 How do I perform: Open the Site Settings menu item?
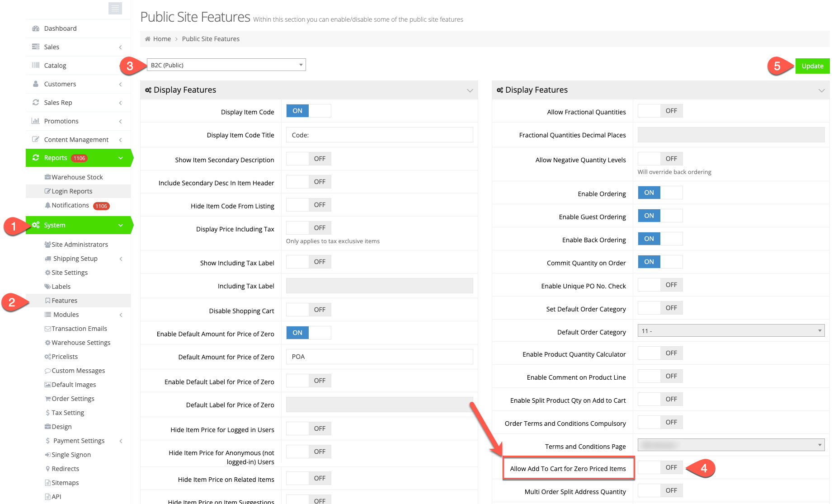70,273
